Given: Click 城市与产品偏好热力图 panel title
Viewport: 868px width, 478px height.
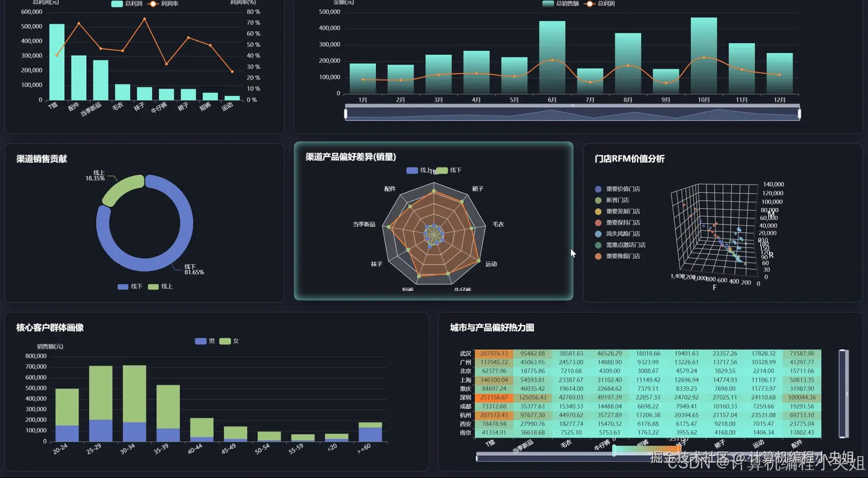Looking at the screenshot, I should pos(492,328).
